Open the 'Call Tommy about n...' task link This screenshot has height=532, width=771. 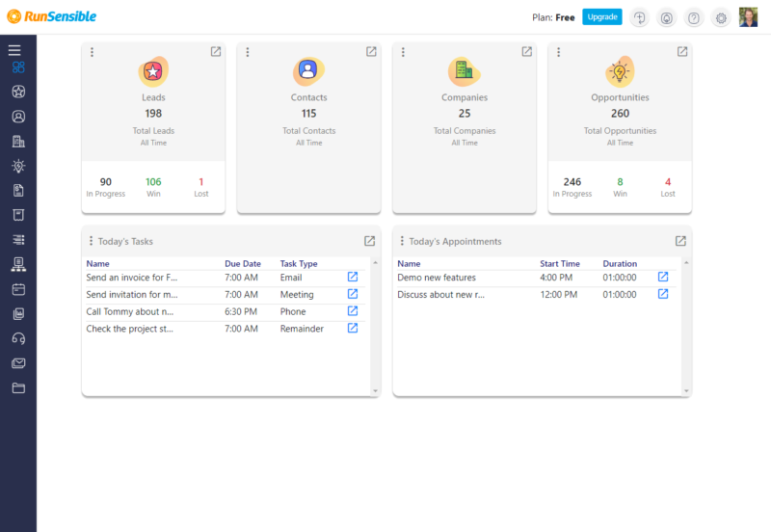click(353, 310)
